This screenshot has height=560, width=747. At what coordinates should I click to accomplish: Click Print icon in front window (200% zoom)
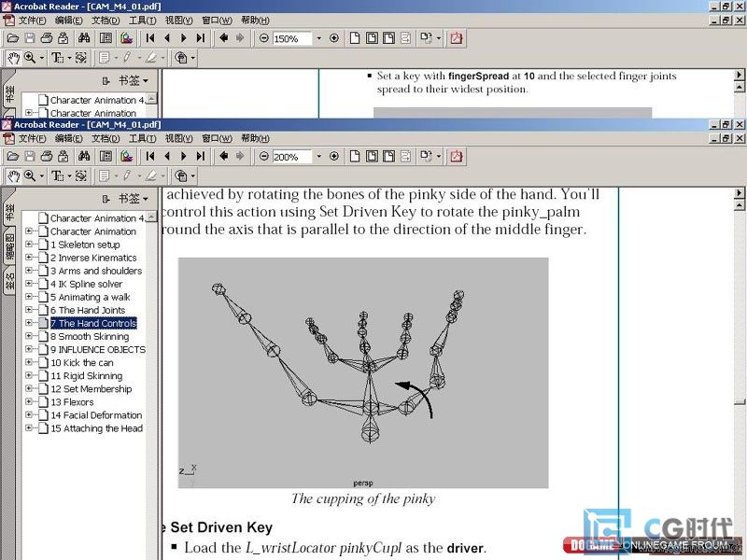click(x=47, y=156)
